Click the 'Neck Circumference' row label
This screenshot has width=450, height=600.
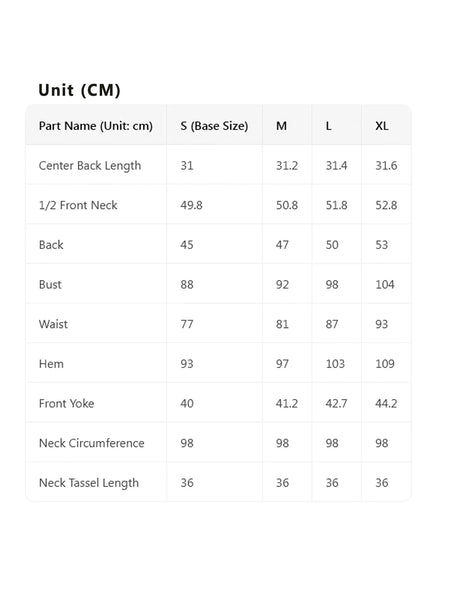click(x=91, y=443)
